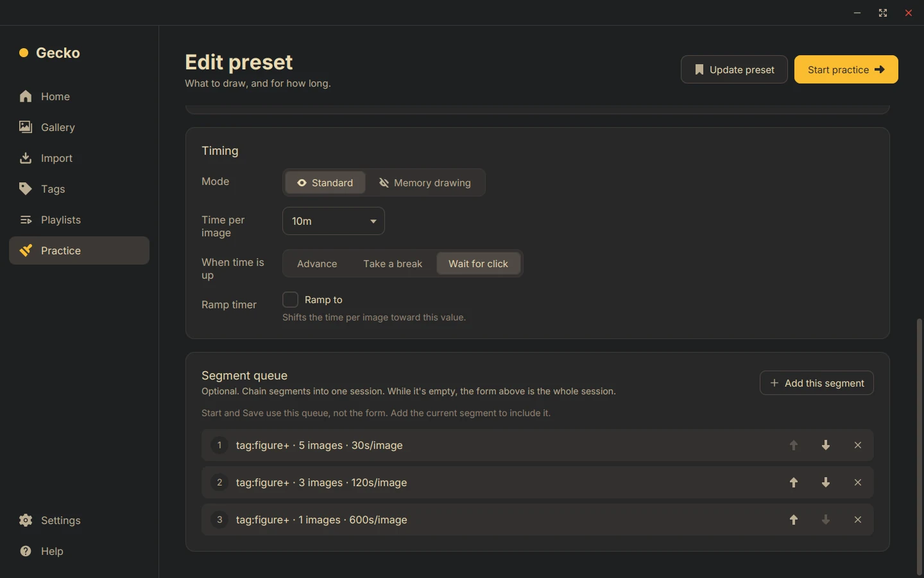Move the 600s/image segment up

(x=794, y=520)
